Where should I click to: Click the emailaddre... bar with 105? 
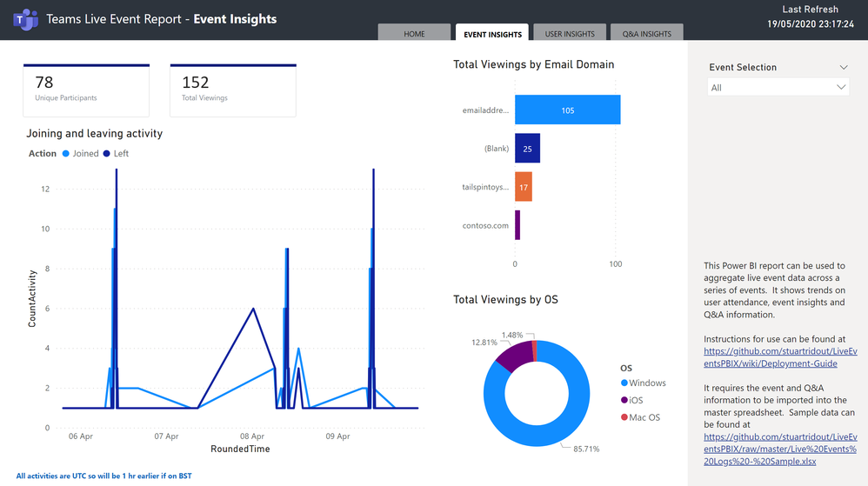tap(567, 110)
